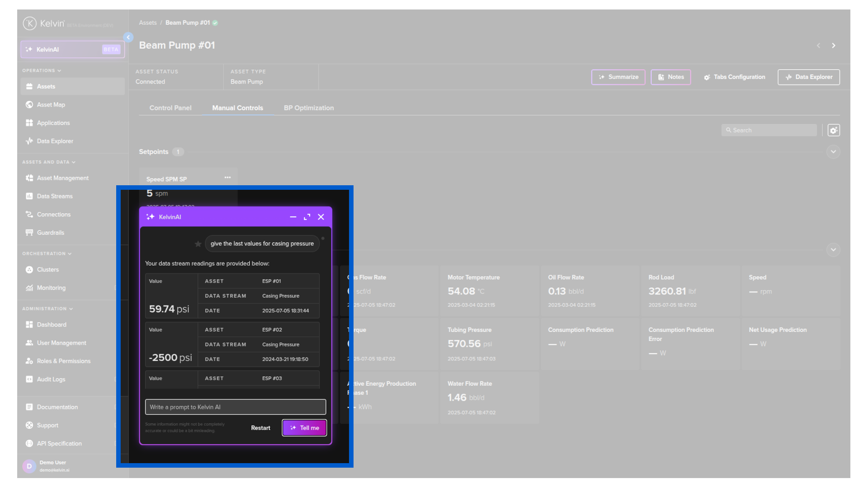Switch to the BP Optimization tab

309,108
